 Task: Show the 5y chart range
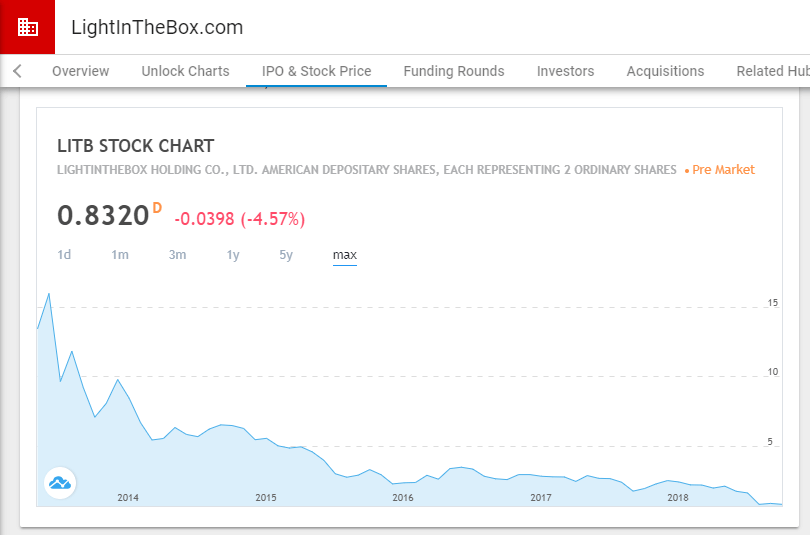[x=286, y=255]
